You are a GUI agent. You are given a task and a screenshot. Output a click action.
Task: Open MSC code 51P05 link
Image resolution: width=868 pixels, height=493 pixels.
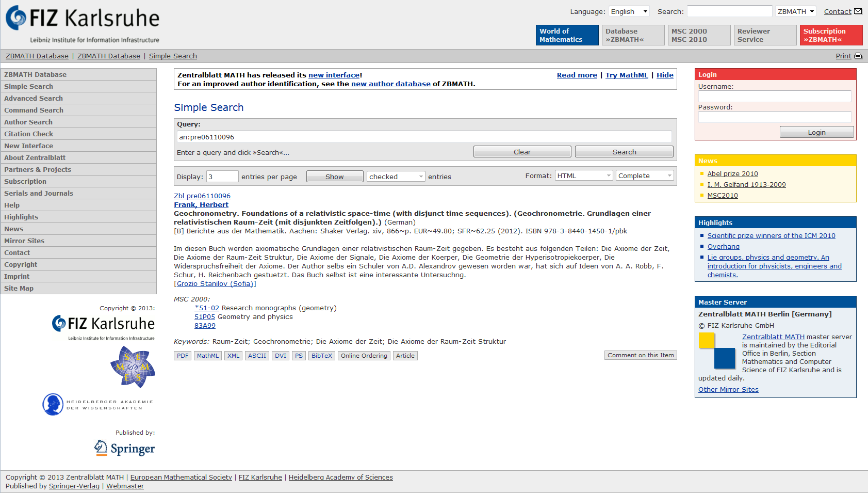pos(205,317)
